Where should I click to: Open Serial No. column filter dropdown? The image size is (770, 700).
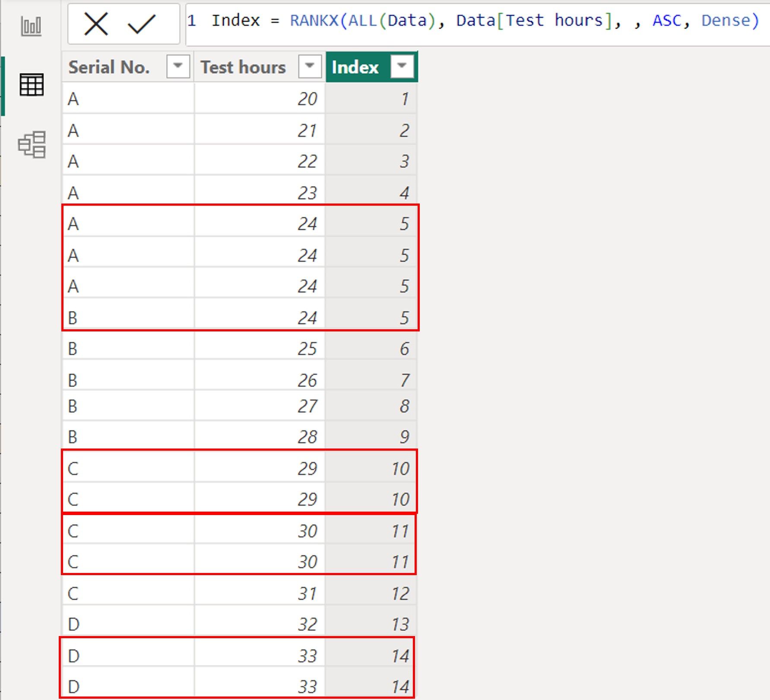[x=178, y=67]
